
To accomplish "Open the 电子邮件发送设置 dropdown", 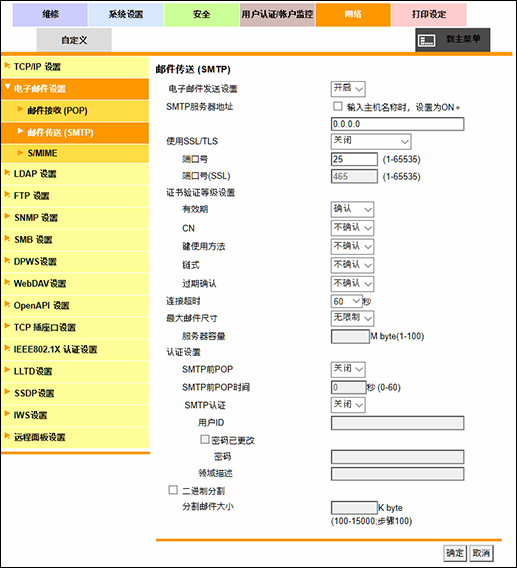I will [348, 88].
